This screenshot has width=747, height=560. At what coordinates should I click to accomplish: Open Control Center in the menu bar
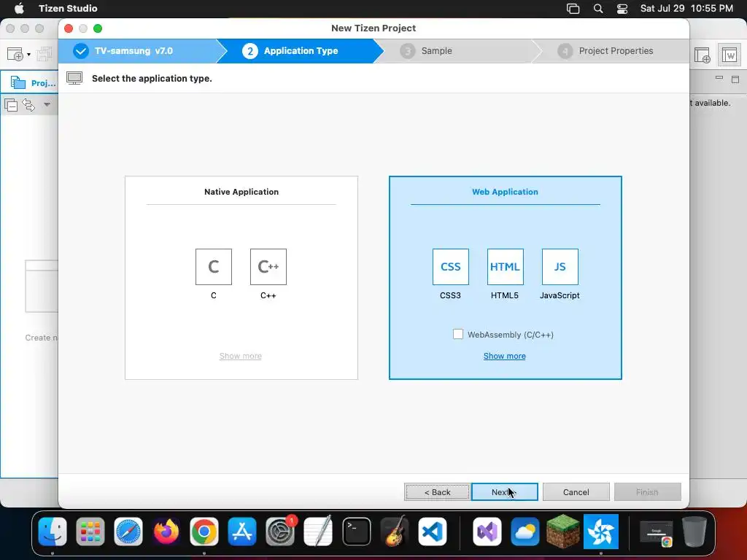click(x=622, y=9)
